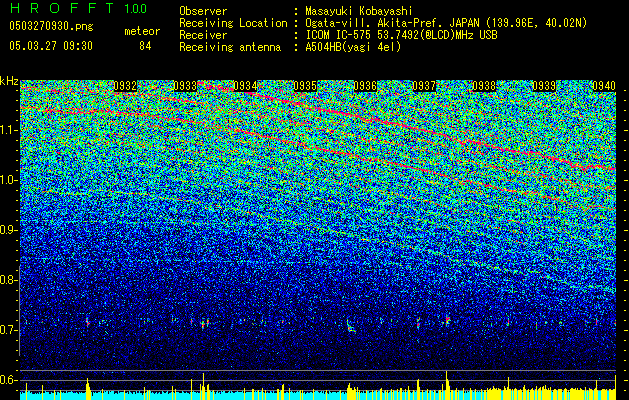Click the 0932 time marker
This screenshot has height=400, width=629.
click(125, 86)
